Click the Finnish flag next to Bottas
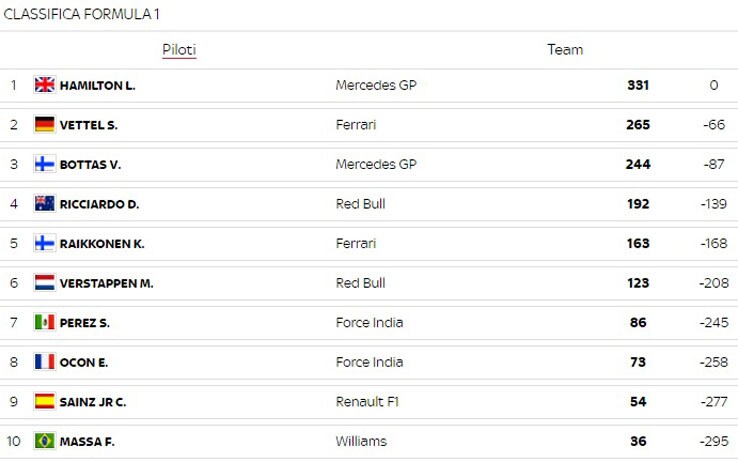Image resolution: width=738 pixels, height=462 pixels. coord(45,164)
